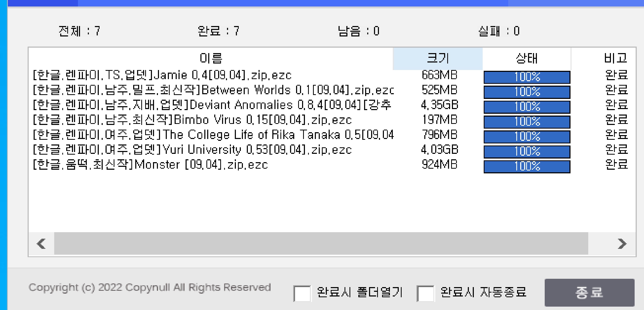The width and height of the screenshot is (644, 310).
Task: Sort the list by 크기 column header
Action: coord(438,58)
